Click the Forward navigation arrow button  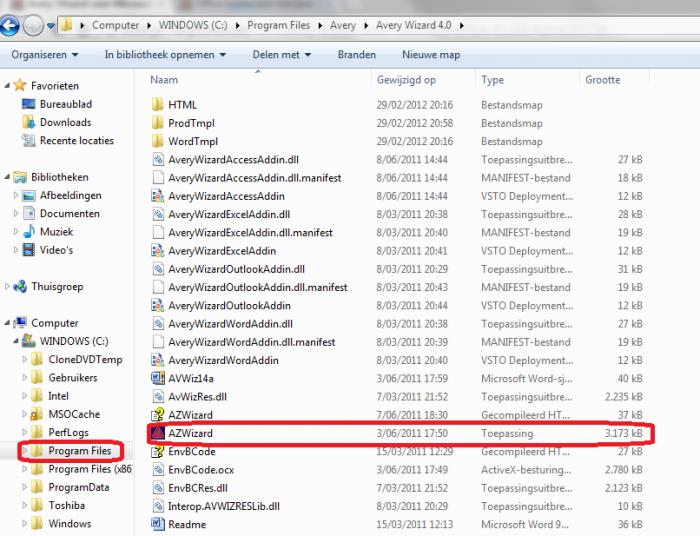[33, 25]
